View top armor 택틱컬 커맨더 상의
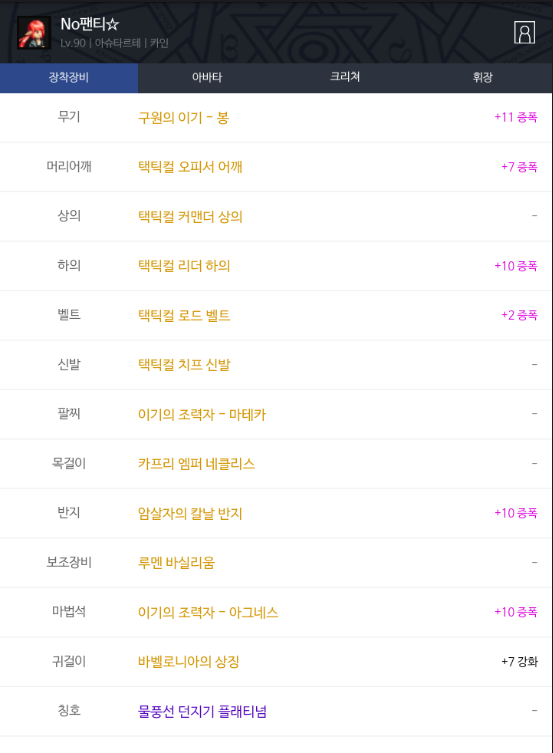Screen dimensions: 553x753 click(x=190, y=217)
